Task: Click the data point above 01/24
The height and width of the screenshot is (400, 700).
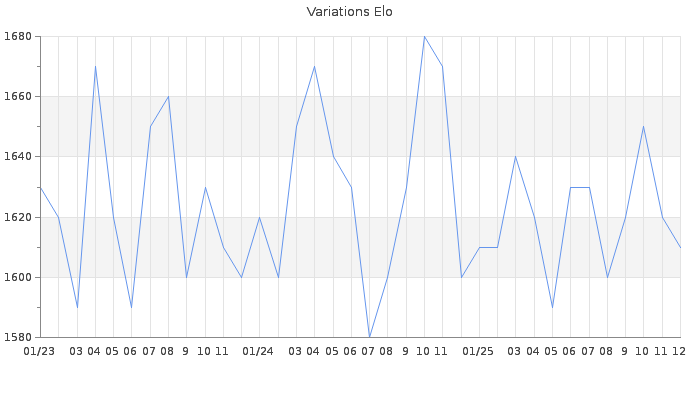Action: pos(259,217)
